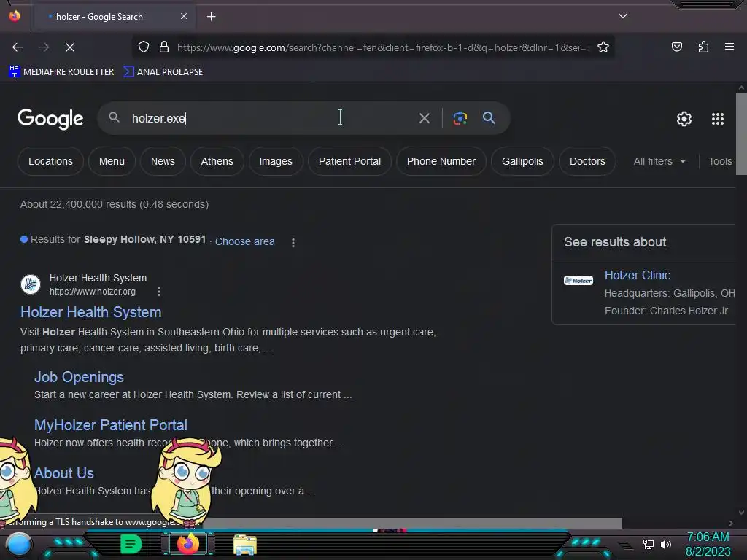This screenshot has height=560, width=747.
Task: Apply the Athens search filter
Action: pyautogui.click(x=217, y=161)
